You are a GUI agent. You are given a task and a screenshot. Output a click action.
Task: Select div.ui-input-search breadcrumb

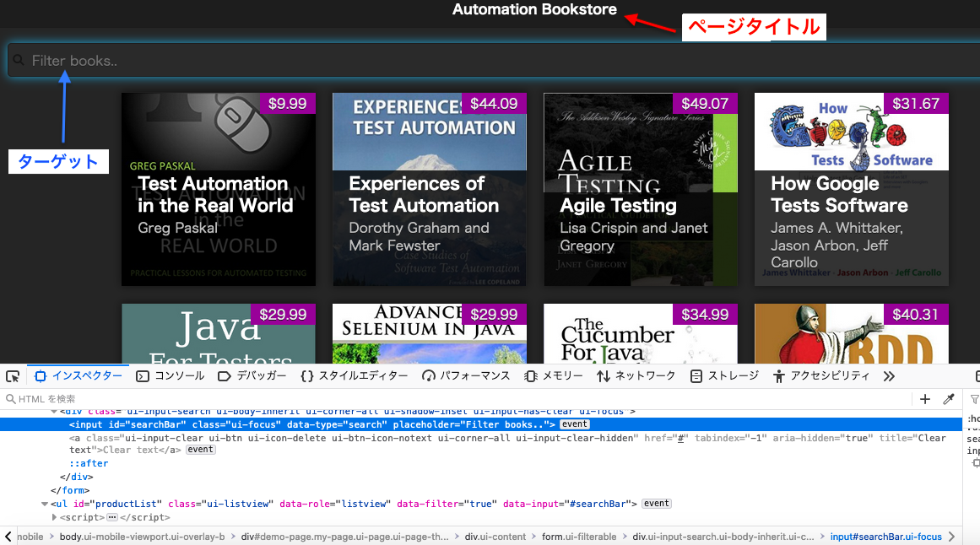(x=723, y=537)
